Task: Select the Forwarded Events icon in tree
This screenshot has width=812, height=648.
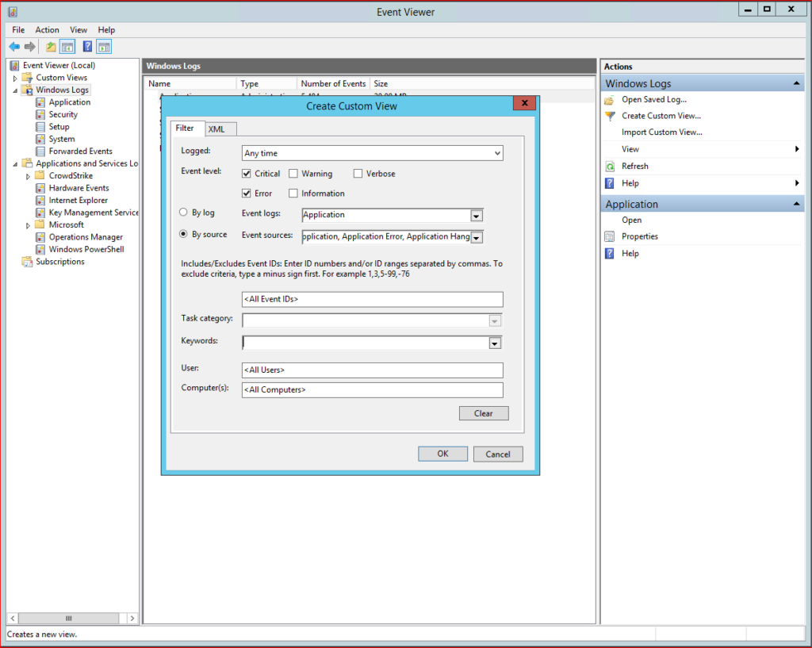Action: tap(40, 151)
